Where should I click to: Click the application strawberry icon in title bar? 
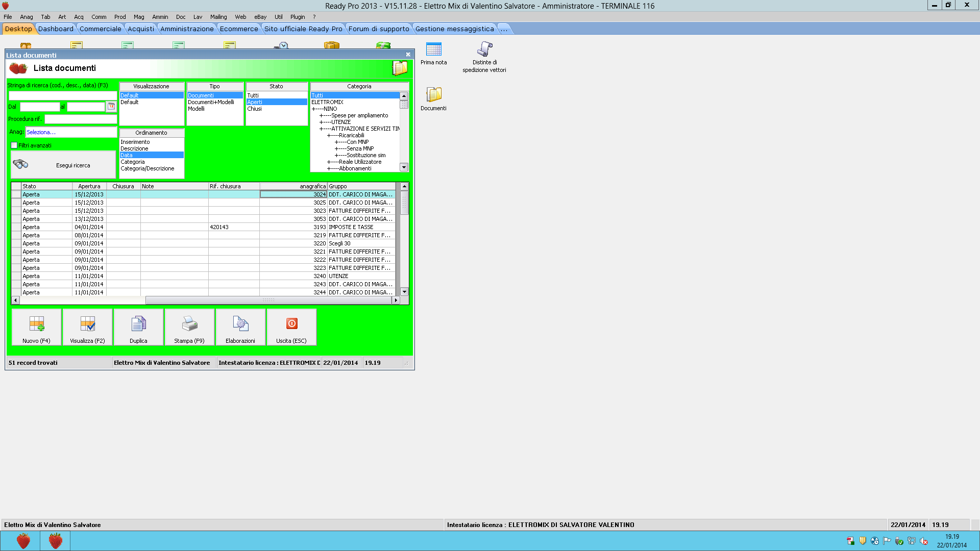click(6, 6)
